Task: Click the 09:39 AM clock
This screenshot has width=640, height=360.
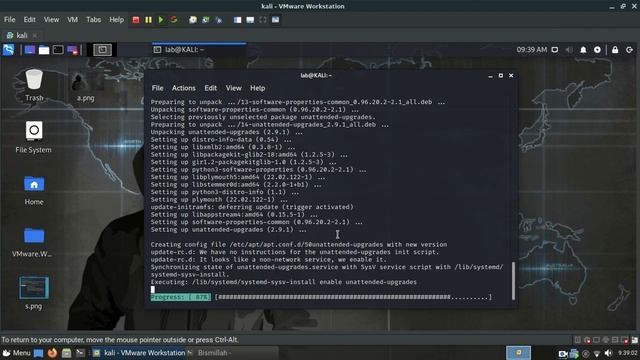Action: pyautogui.click(x=531, y=50)
